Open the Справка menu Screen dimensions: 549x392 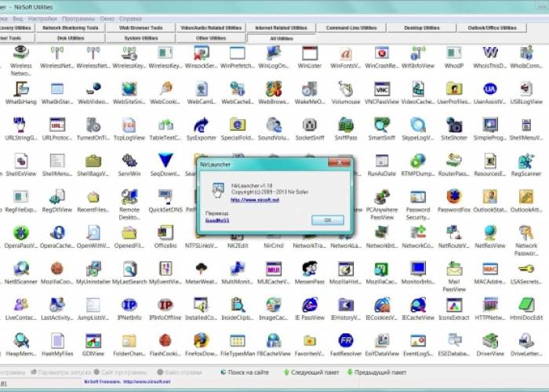130,19
